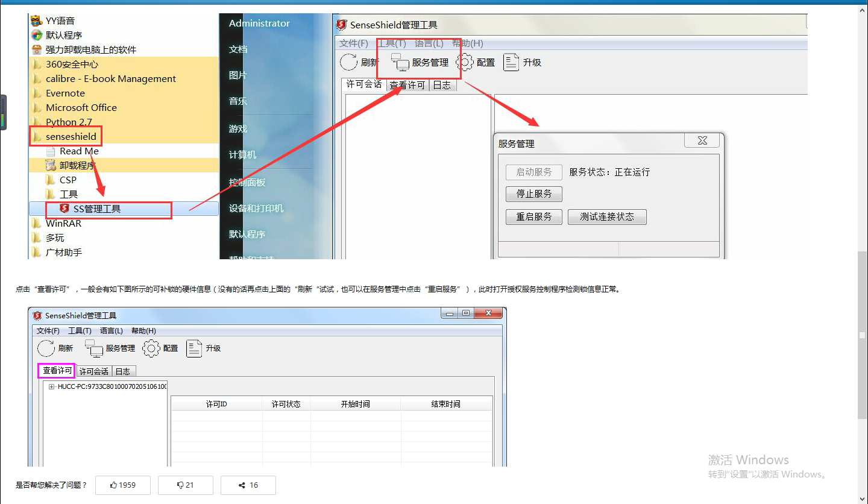This screenshot has width=868, height=504.
Task: Open the 工具(T) menu in the lower SenseShield window
Action: [x=80, y=331]
